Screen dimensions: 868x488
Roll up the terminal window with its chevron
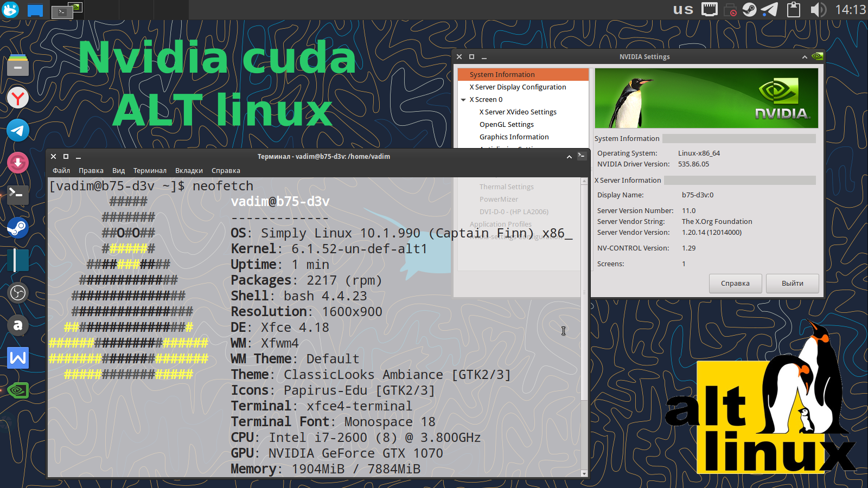point(569,156)
